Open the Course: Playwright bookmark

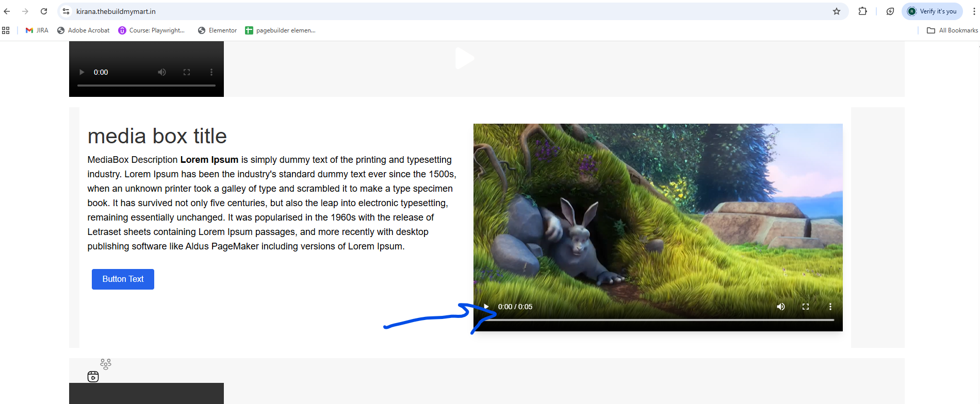152,30
